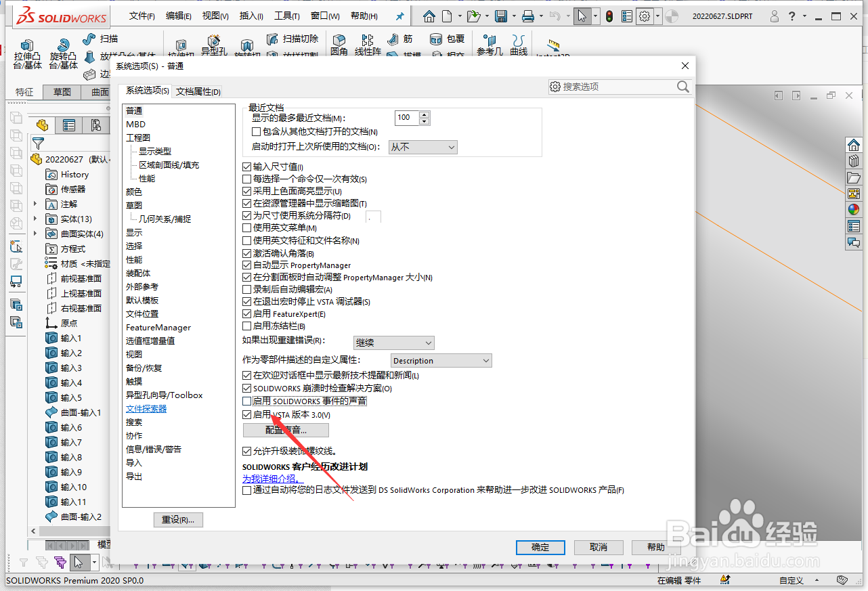The width and height of the screenshot is (868, 591).
Task: Enable 启用 SOLIDWORKS 事件的声音 checkbox
Action: [247, 401]
